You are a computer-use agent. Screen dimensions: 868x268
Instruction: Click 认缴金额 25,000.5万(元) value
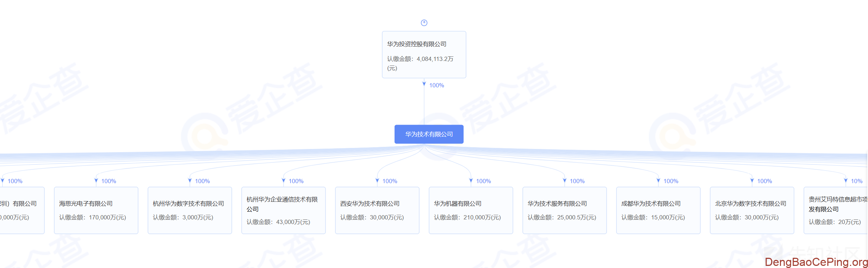562,217
